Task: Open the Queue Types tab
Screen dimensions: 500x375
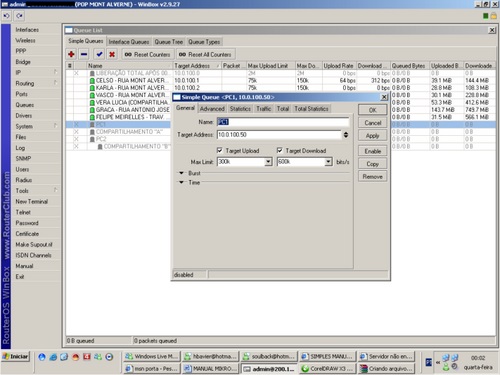Action: click(204, 42)
